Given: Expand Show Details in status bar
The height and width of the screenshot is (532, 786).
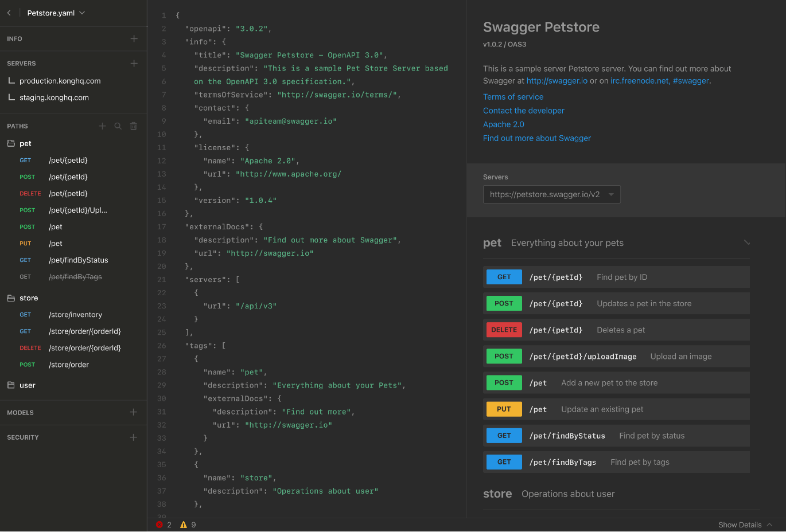Looking at the screenshot, I should tap(745, 525).
